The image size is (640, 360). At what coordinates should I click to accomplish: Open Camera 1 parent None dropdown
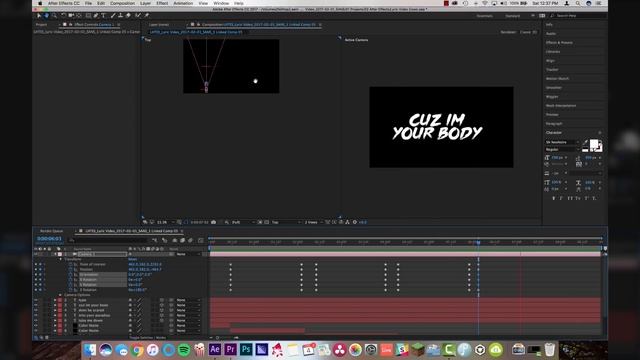click(188, 254)
